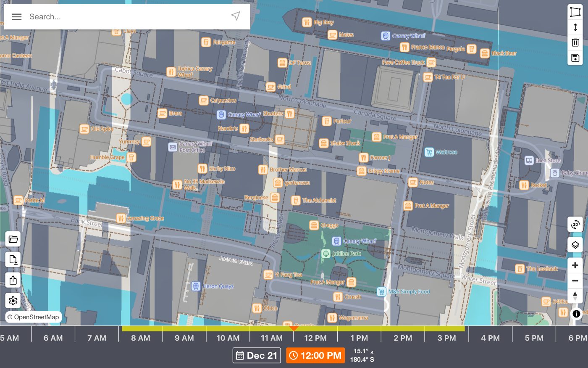This screenshot has height=368, width=588.
Task: Select the draw polygon area tool
Action: [575, 12]
